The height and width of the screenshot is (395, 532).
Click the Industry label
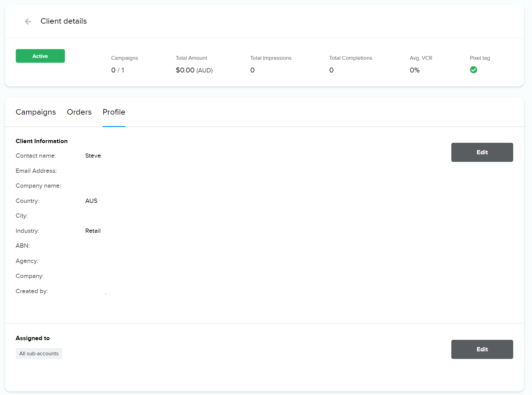click(28, 231)
